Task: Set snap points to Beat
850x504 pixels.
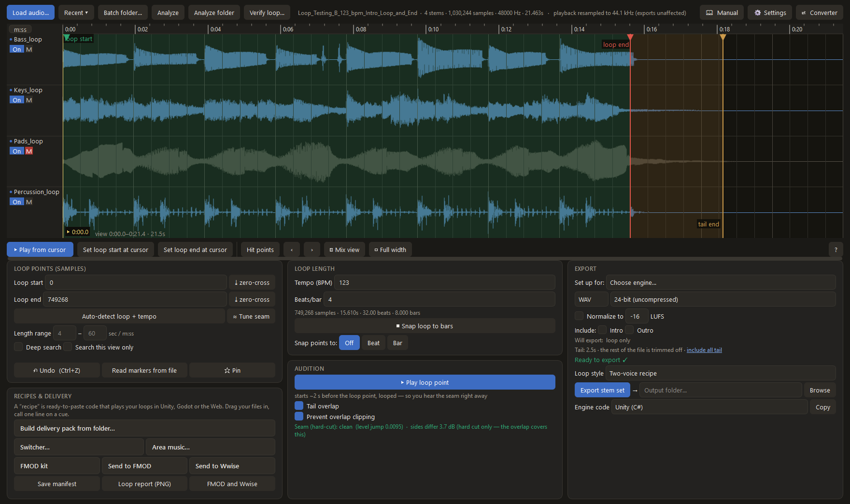Action: tap(373, 343)
